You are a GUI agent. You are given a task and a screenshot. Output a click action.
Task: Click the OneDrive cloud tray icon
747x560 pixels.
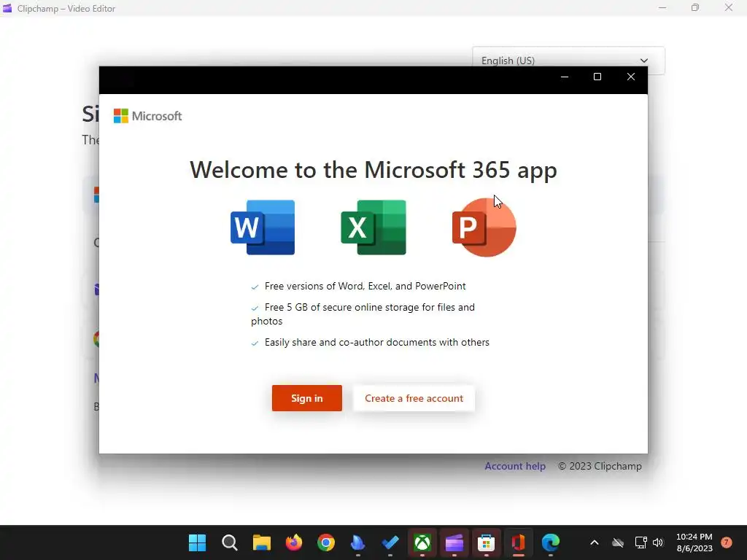click(618, 542)
